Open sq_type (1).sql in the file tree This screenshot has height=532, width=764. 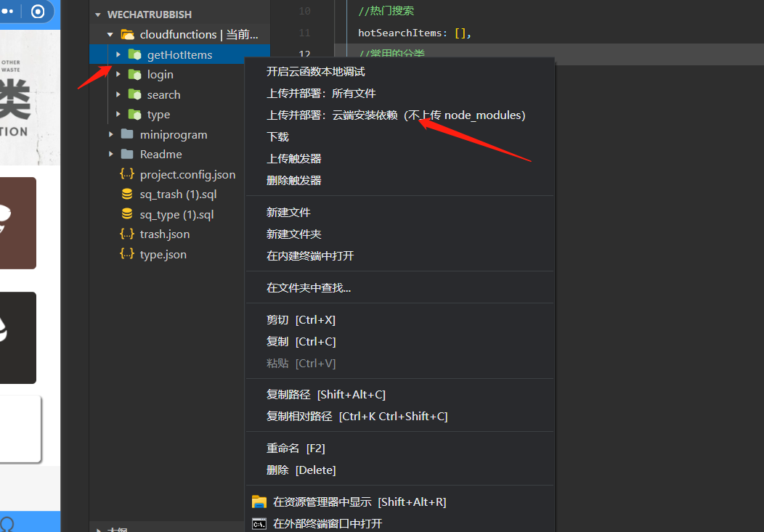(176, 215)
